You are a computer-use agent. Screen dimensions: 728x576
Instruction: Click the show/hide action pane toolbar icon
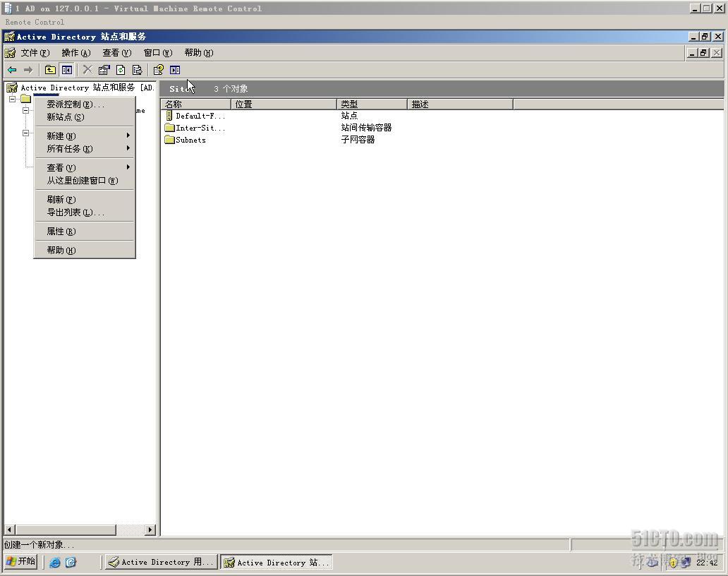click(175, 70)
